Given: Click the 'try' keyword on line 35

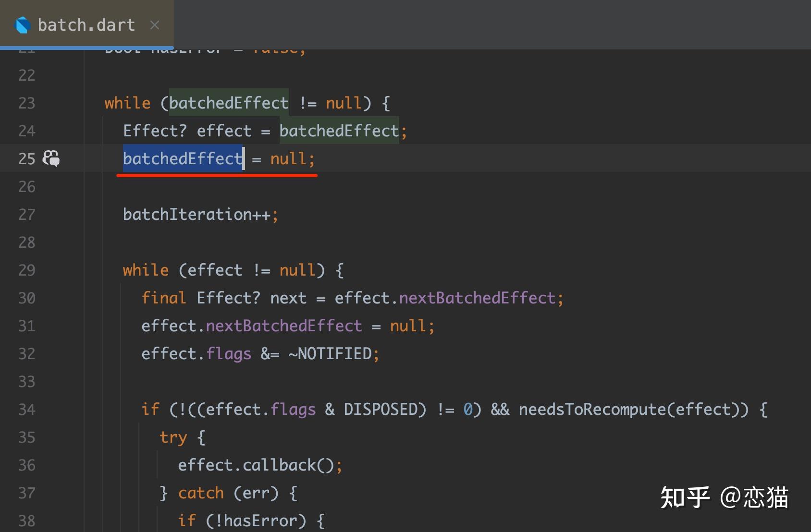Looking at the screenshot, I should click(x=173, y=437).
